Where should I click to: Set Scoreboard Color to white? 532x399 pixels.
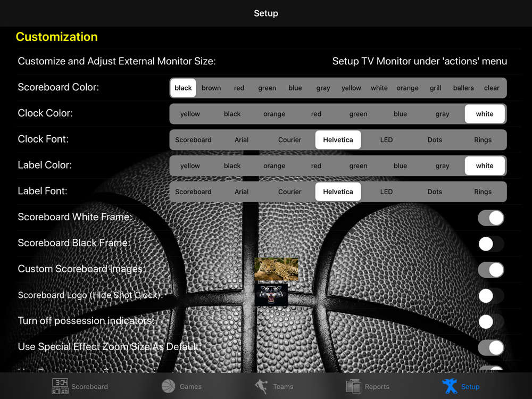pos(379,88)
